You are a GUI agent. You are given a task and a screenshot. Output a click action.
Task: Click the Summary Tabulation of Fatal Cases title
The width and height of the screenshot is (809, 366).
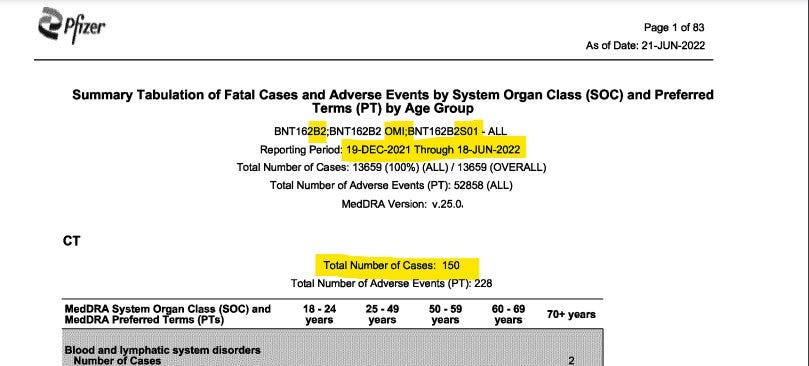tap(393, 102)
